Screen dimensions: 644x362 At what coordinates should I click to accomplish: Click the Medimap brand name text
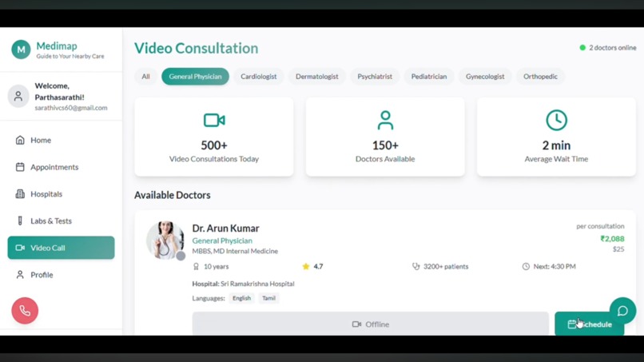57,46
